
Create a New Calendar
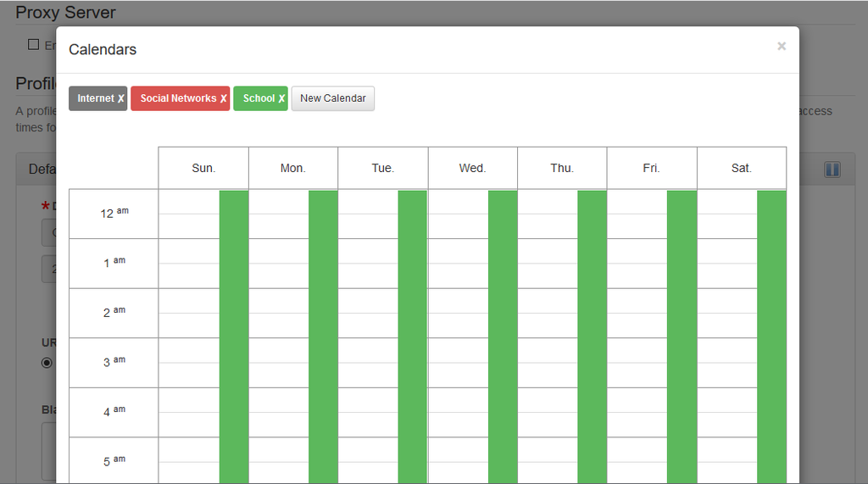click(x=332, y=98)
